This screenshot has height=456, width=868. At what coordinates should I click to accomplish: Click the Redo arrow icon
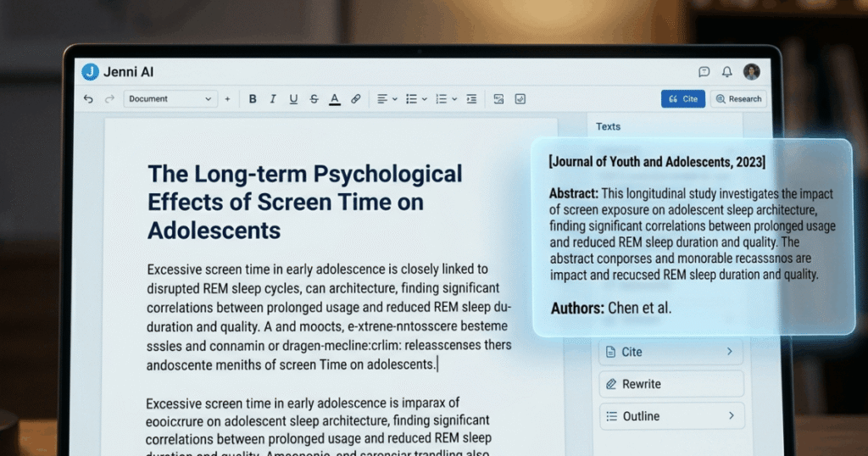coord(109,99)
